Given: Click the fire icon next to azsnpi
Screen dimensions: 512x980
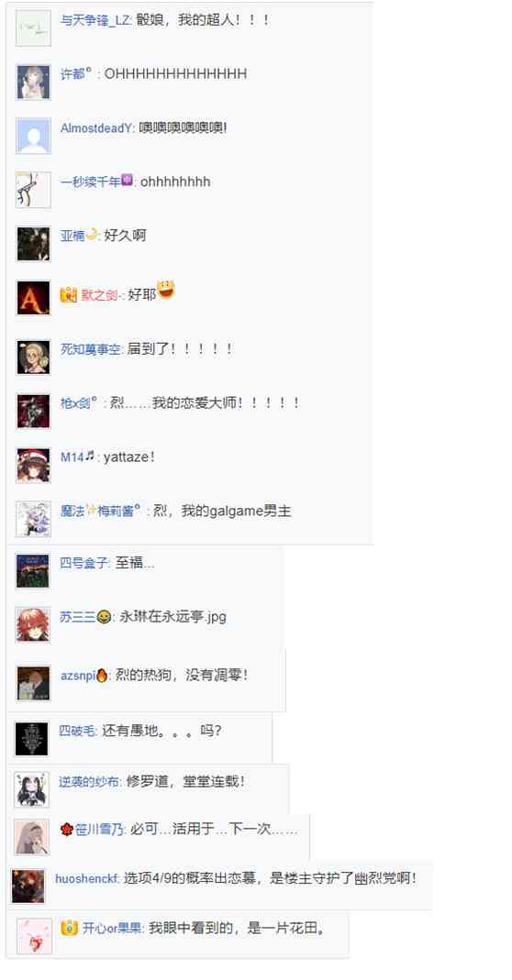Looking at the screenshot, I should click(102, 675).
